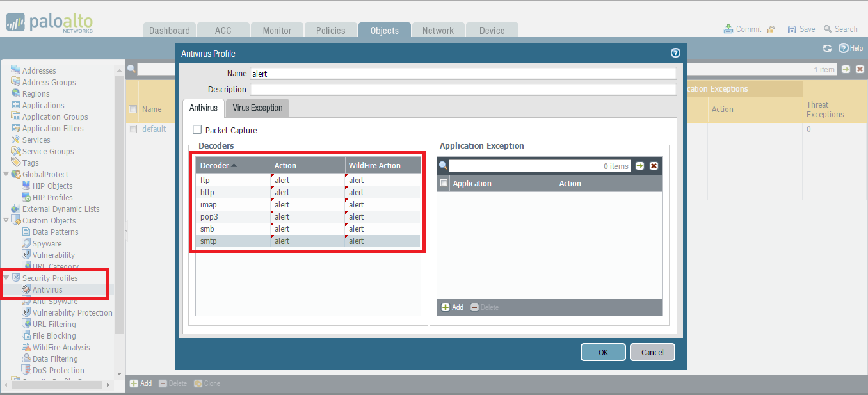Click the Search magnifier in top bar
This screenshot has width=868, height=395.
[828, 29]
